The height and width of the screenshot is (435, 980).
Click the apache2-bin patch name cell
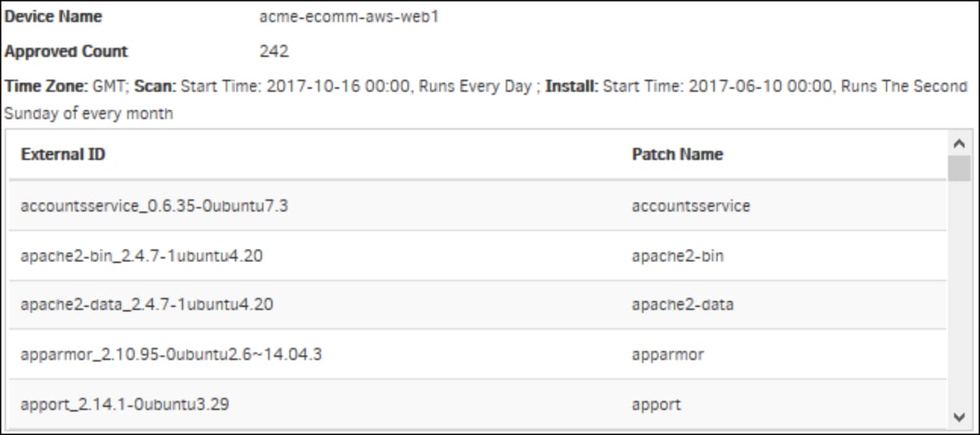[x=678, y=256]
